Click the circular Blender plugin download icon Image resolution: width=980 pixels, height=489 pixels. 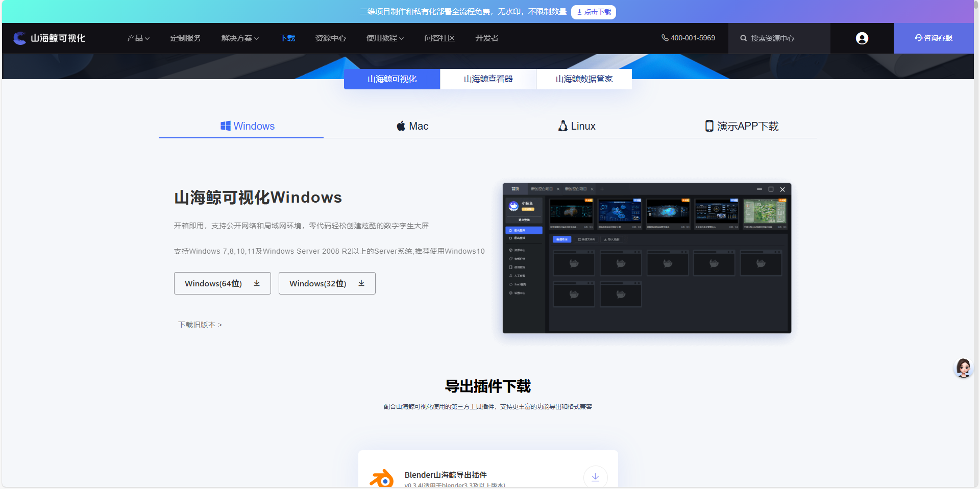(x=595, y=477)
